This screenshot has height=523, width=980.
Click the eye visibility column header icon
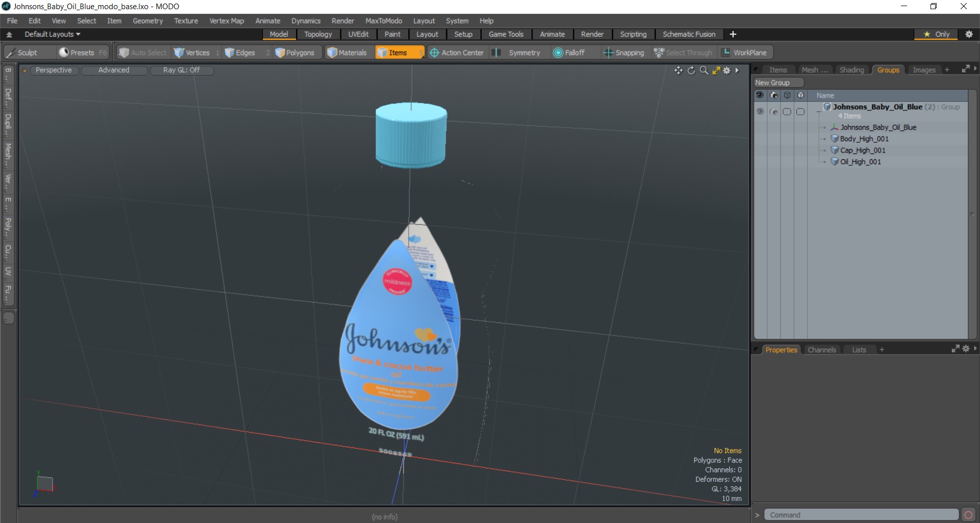pyautogui.click(x=760, y=95)
